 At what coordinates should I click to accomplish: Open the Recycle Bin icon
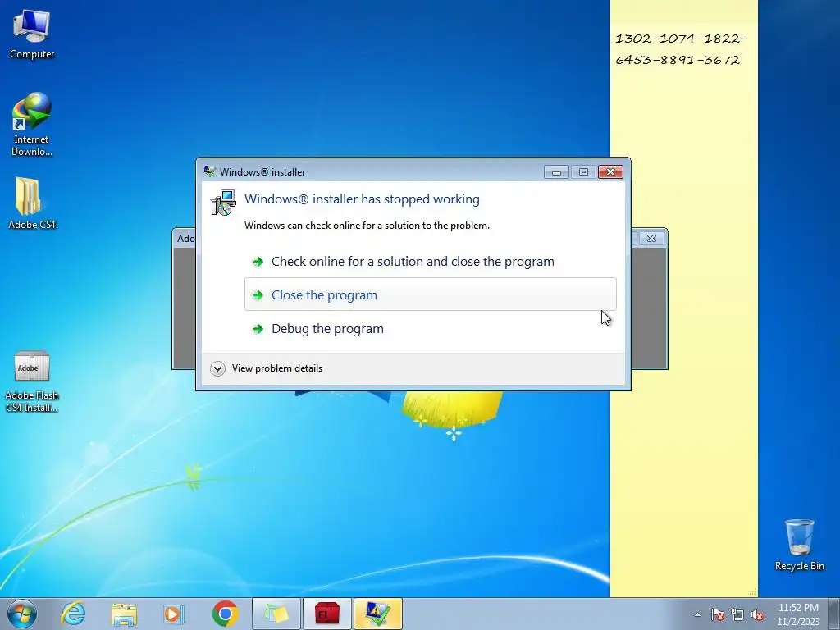[799, 545]
